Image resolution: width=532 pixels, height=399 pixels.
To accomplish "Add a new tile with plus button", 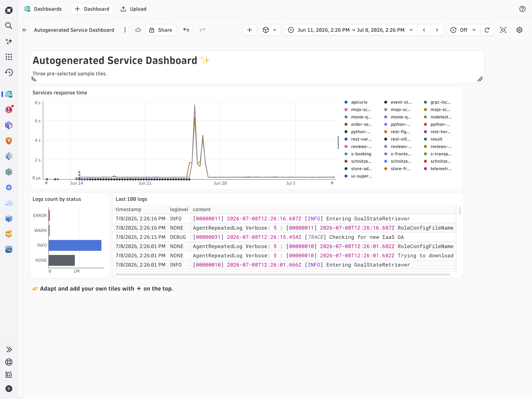I will click(250, 30).
